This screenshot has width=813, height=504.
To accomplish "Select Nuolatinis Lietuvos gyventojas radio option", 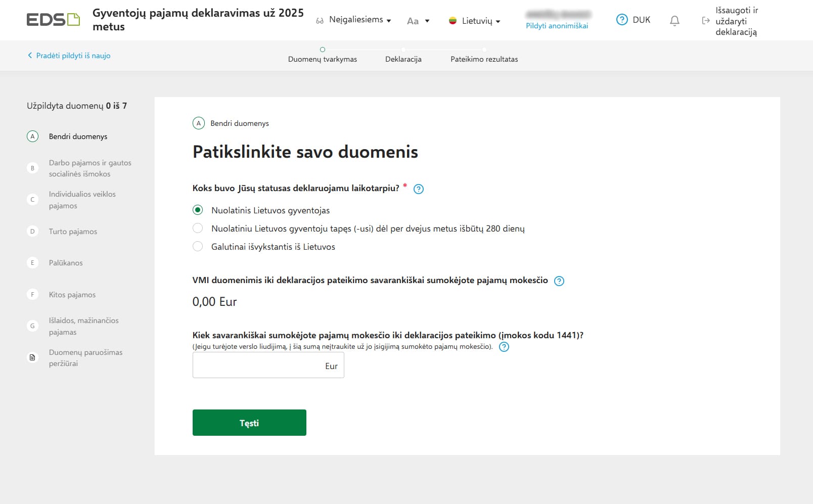I will coord(198,210).
